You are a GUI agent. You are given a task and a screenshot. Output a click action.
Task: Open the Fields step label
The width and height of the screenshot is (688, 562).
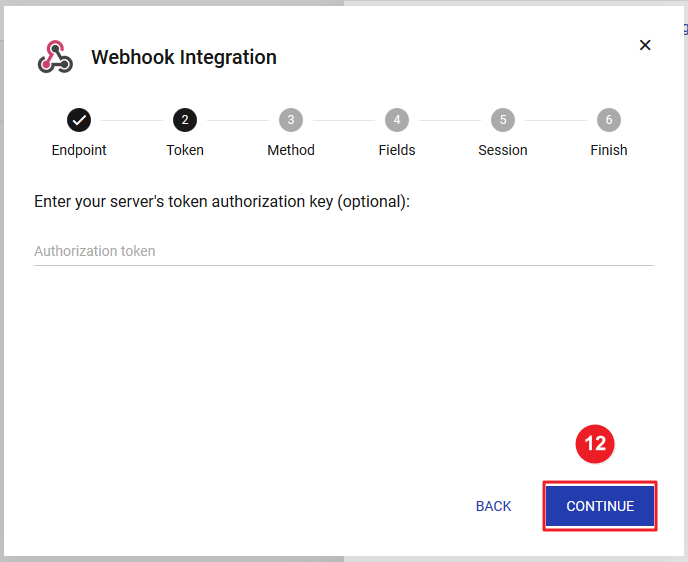[x=397, y=150]
